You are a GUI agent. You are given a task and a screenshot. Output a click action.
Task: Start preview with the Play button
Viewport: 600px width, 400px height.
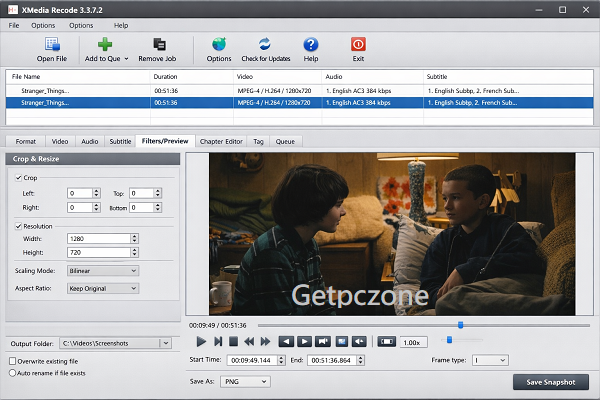(201, 341)
